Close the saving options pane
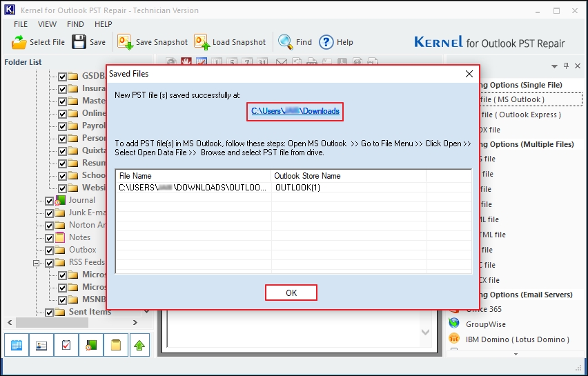 578,66
